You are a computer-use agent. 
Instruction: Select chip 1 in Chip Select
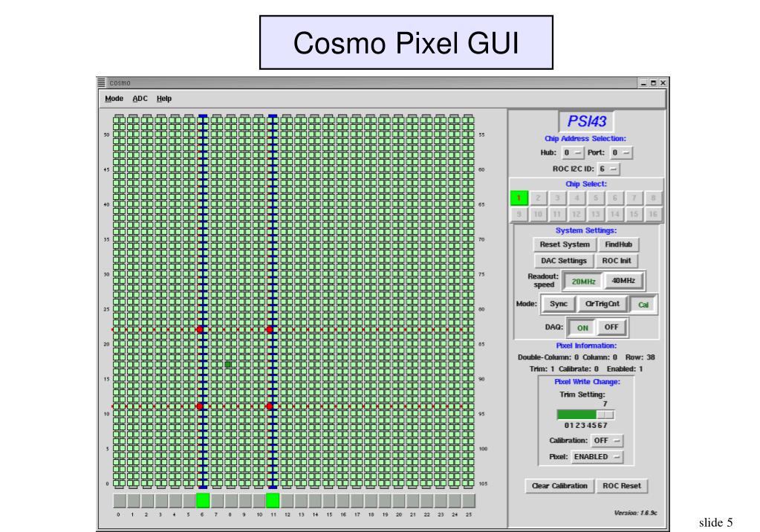click(x=519, y=198)
